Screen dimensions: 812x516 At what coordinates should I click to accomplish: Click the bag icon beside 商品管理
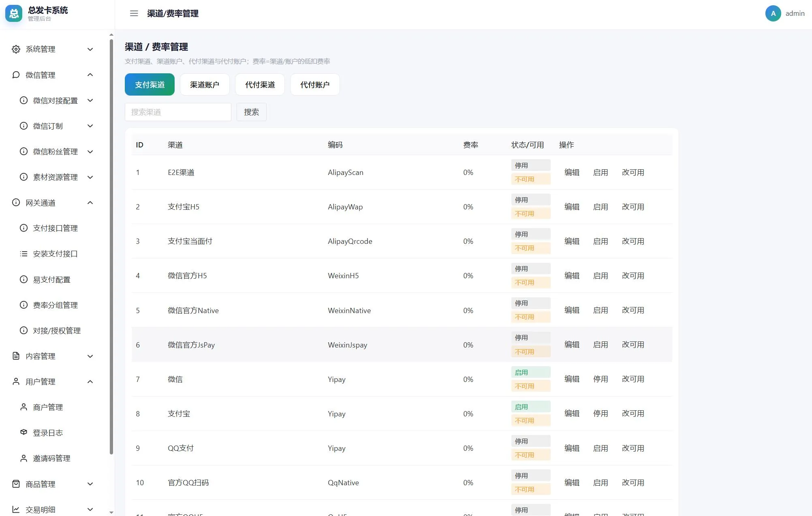[16, 484]
